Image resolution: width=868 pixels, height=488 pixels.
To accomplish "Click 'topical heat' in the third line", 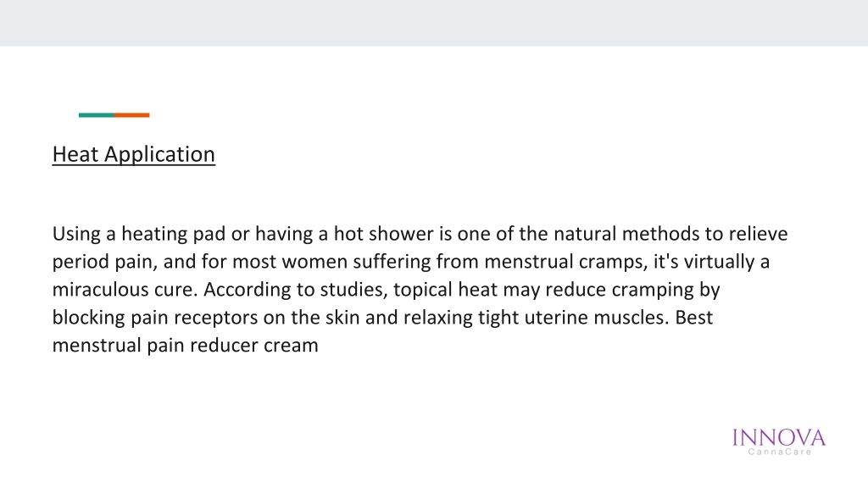I will [x=445, y=290].
